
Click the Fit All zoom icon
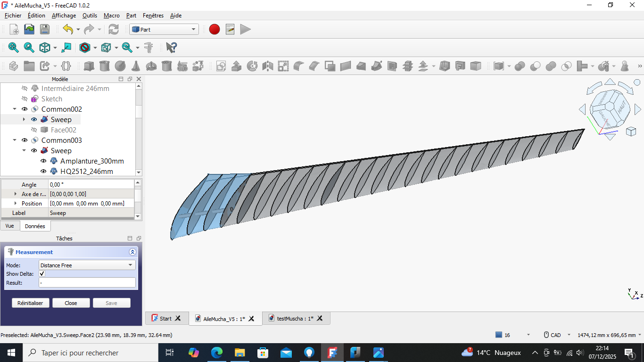pos(14,48)
